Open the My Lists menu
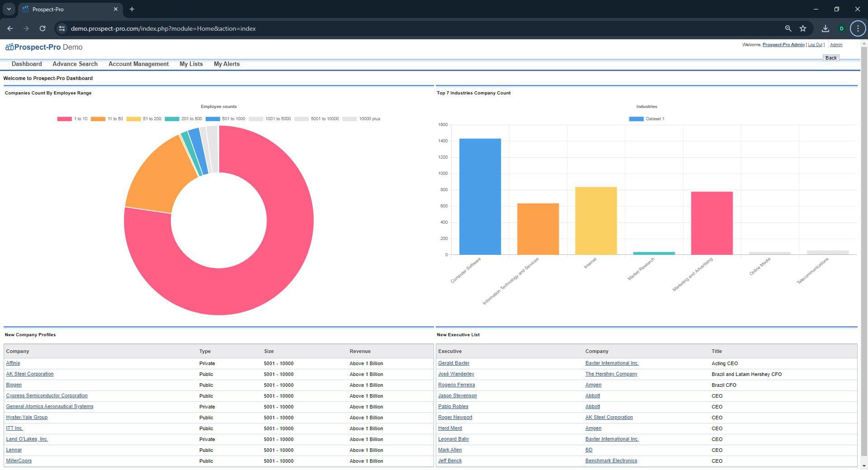The height and width of the screenshot is (470, 868). pyautogui.click(x=191, y=64)
